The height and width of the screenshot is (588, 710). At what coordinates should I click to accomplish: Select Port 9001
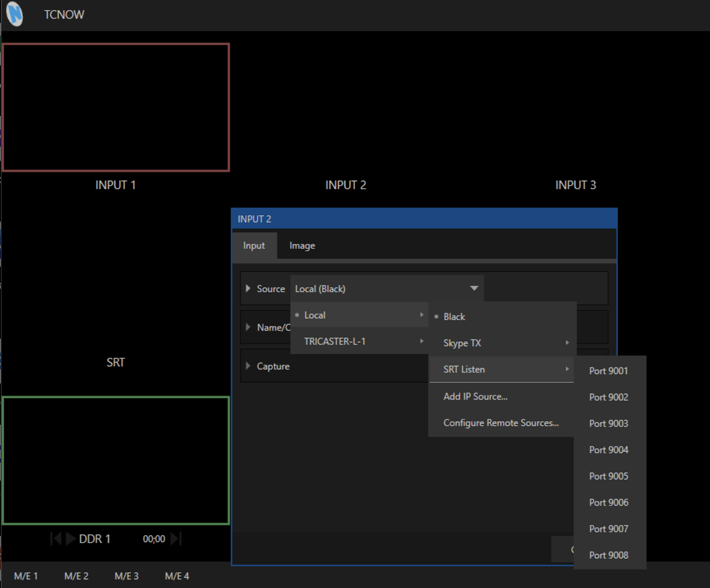click(x=610, y=371)
